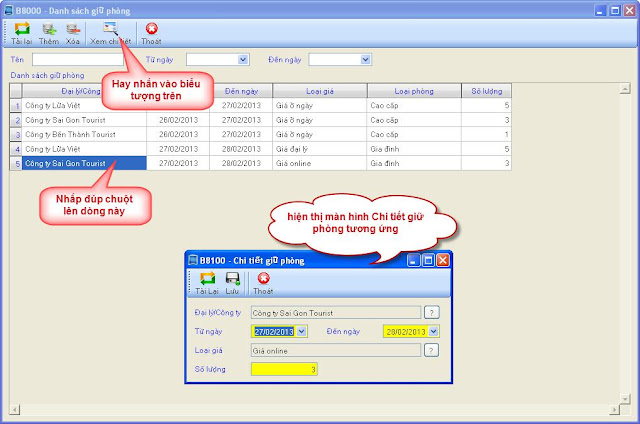This screenshot has height=424, width=640.
Task: Click the Xóa delete icon
Action: coord(73,29)
